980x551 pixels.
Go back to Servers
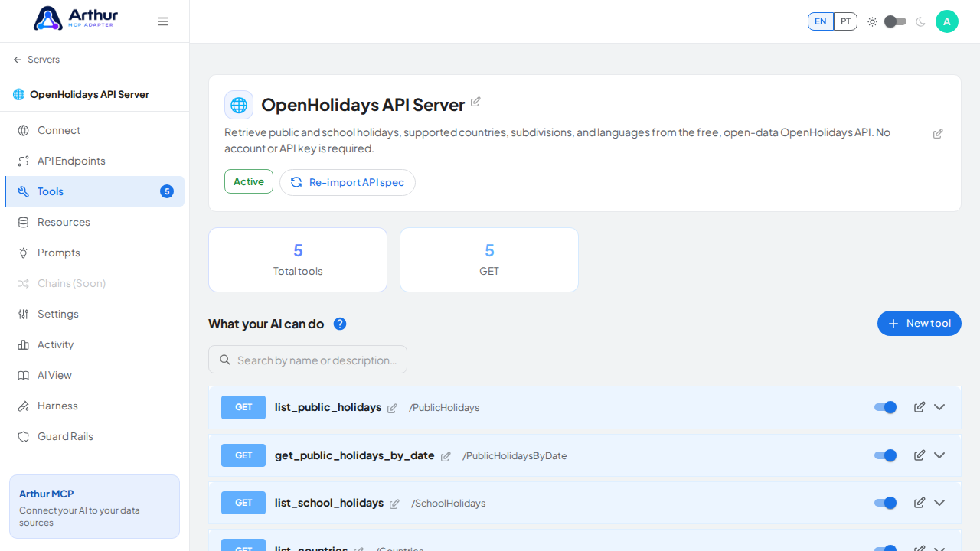[37, 60]
